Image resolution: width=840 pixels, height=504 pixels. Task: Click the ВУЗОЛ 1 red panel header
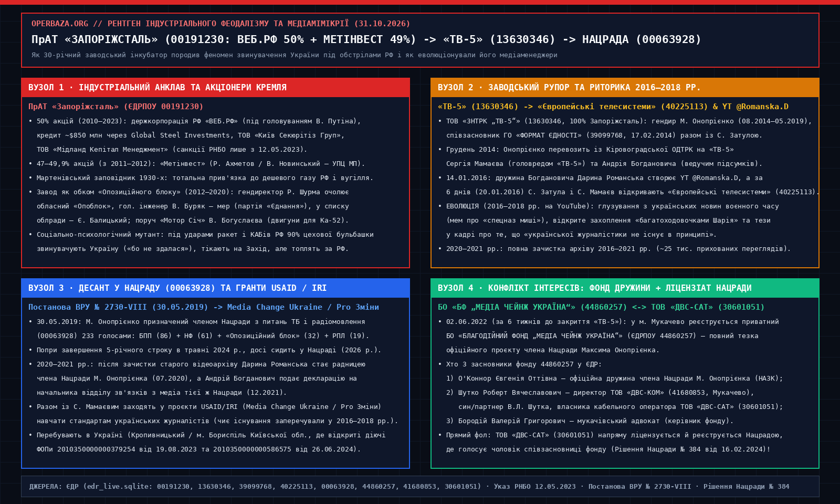215,88
